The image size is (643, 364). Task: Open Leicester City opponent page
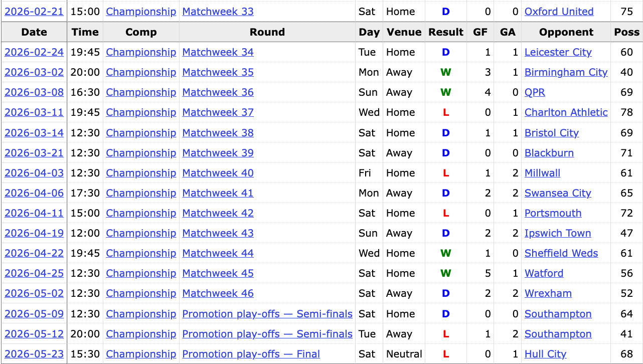click(x=558, y=52)
